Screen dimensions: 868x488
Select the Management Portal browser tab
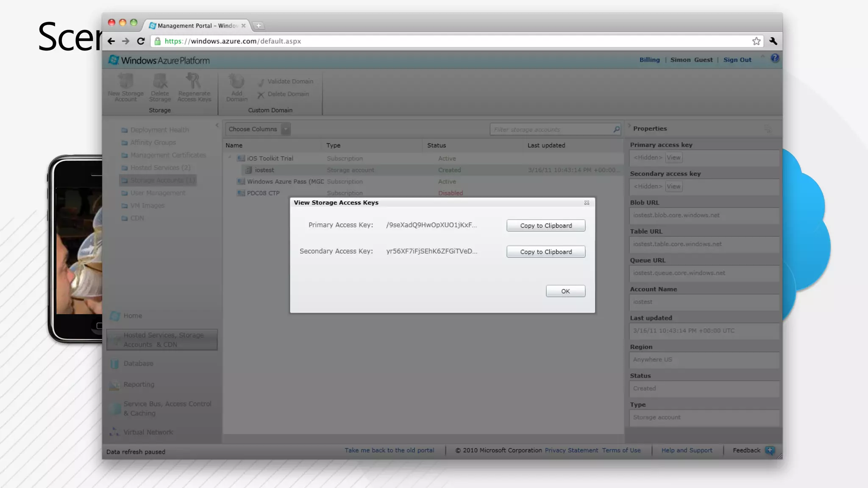click(x=197, y=26)
